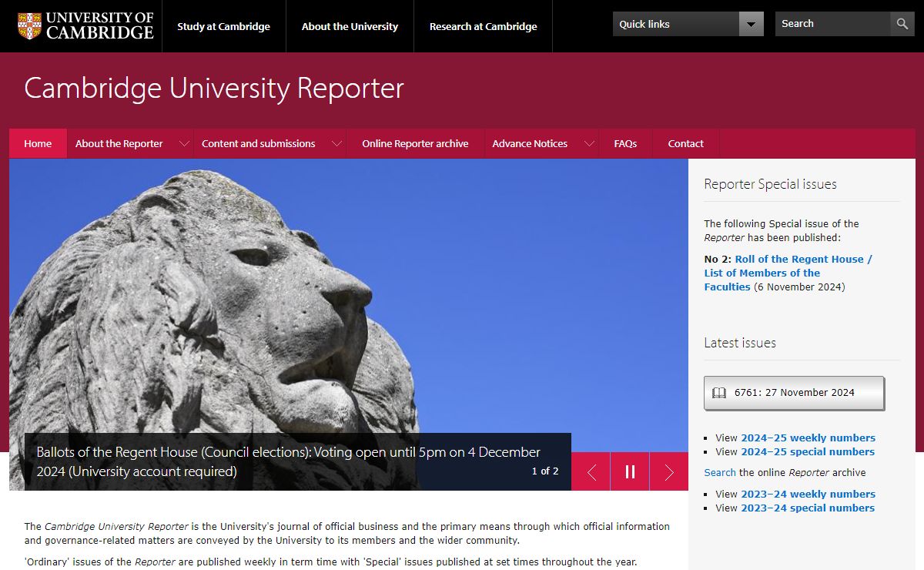Click the University of Cambridge logo
Screen dimensions: 924x570
coord(85,25)
